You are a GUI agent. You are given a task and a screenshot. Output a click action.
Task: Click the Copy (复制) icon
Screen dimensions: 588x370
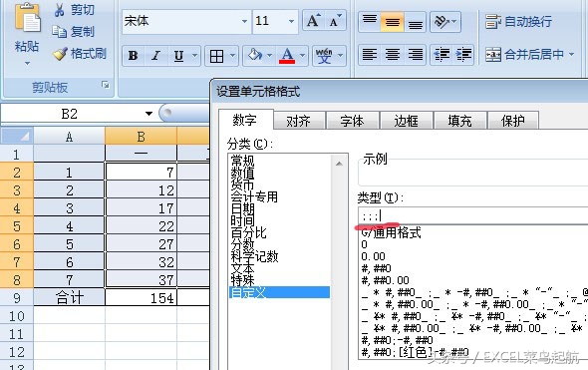[59, 32]
